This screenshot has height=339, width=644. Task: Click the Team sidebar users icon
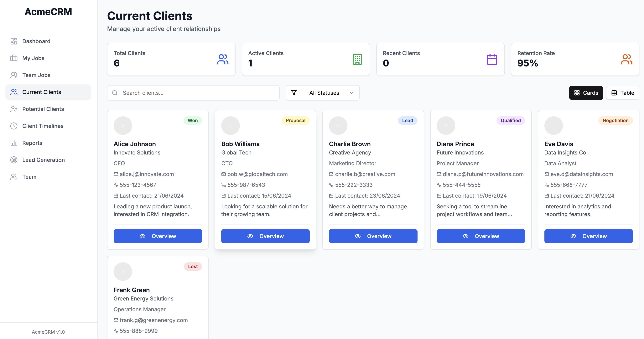pos(14,177)
